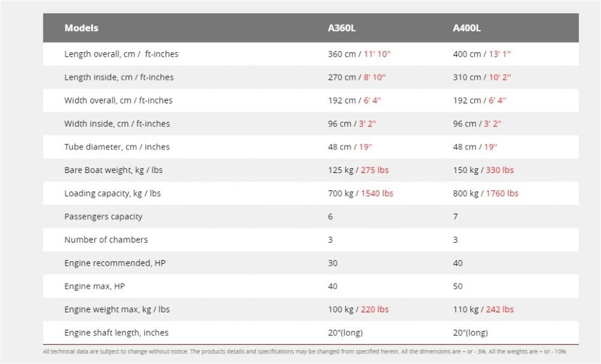
Task: Pick the 360 cm / 11' 10'' value
Action: click(359, 54)
